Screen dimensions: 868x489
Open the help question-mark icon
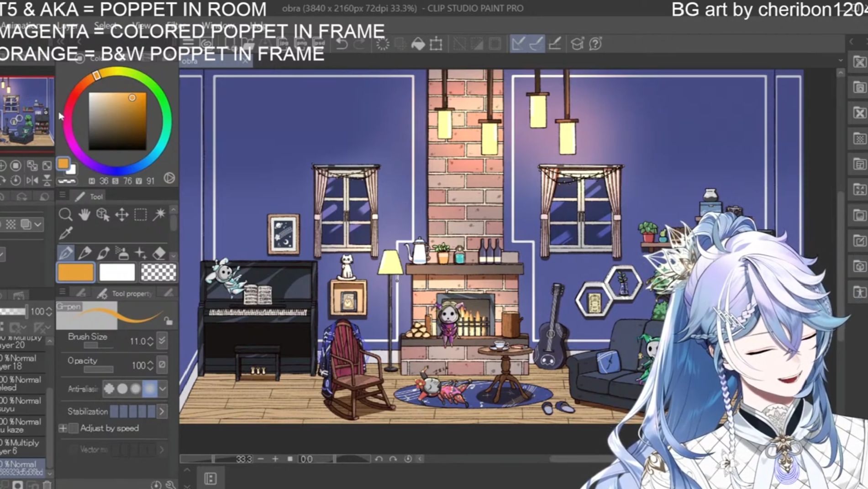click(595, 44)
